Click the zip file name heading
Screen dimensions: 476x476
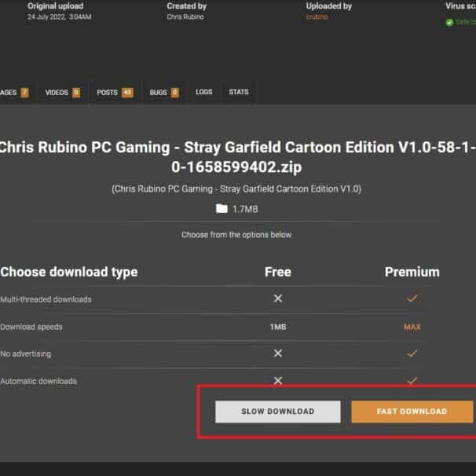pos(236,157)
